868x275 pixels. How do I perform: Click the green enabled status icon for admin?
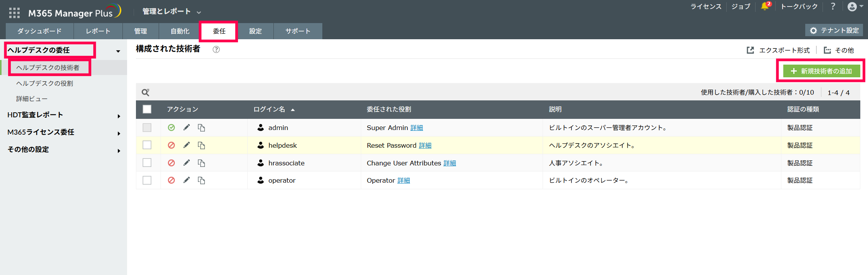click(171, 128)
